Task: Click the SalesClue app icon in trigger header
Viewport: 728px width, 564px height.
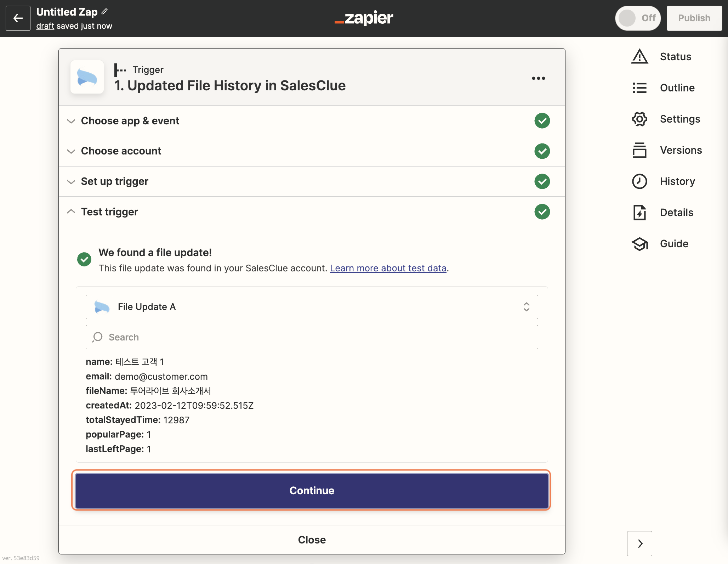Action: pos(87,77)
